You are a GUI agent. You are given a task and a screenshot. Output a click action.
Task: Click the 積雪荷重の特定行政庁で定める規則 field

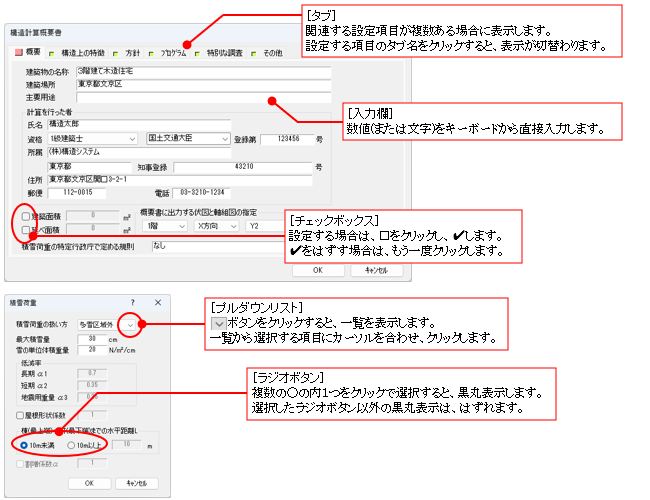point(218,246)
